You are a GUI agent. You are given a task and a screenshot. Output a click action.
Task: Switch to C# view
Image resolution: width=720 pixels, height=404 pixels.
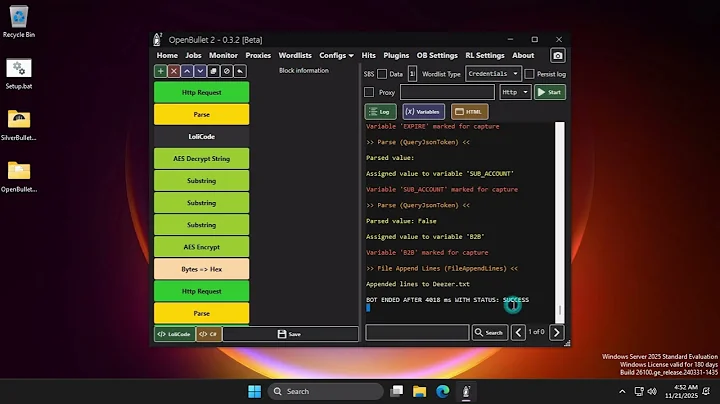[209, 334]
